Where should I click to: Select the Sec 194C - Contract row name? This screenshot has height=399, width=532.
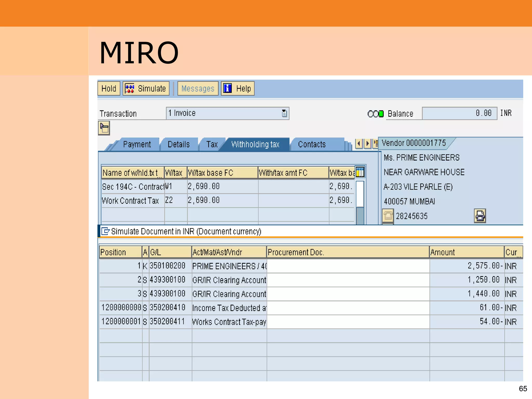point(133,187)
